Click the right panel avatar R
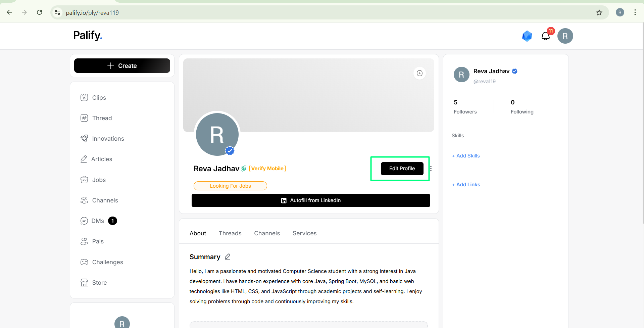 point(461,75)
